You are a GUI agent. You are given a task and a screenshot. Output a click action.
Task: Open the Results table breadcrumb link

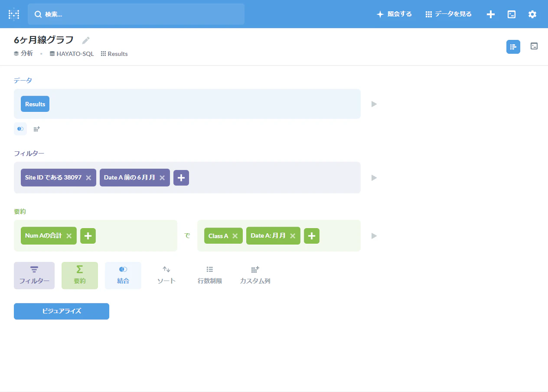click(114, 54)
